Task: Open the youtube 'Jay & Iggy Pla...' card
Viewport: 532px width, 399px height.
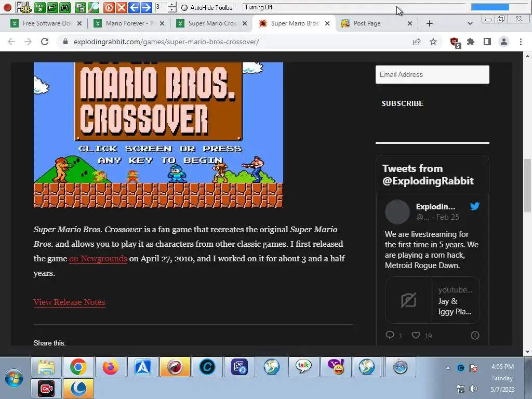Action: (x=432, y=300)
